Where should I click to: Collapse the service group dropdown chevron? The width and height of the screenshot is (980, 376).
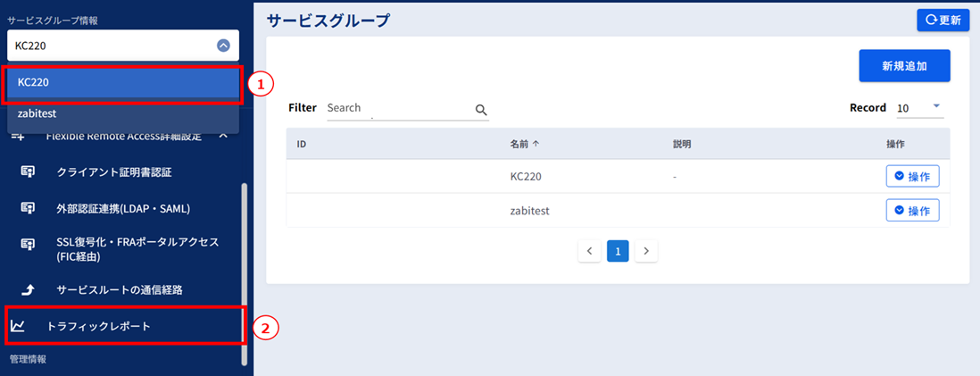[x=223, y=46]
